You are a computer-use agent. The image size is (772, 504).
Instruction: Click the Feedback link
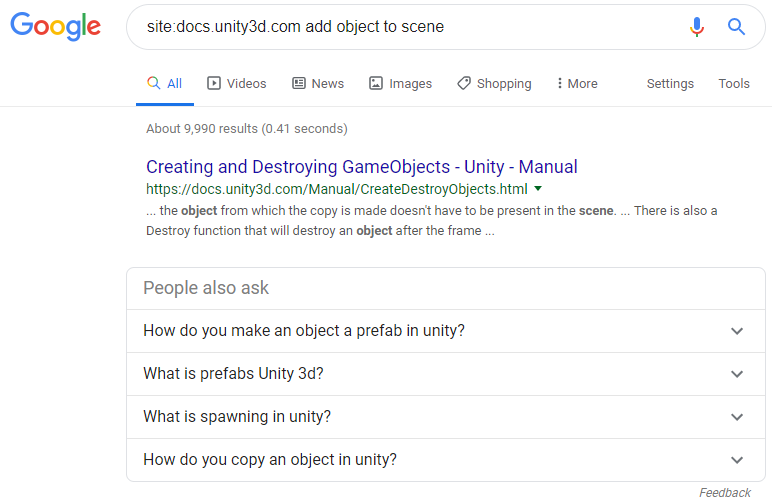point(725,493)
